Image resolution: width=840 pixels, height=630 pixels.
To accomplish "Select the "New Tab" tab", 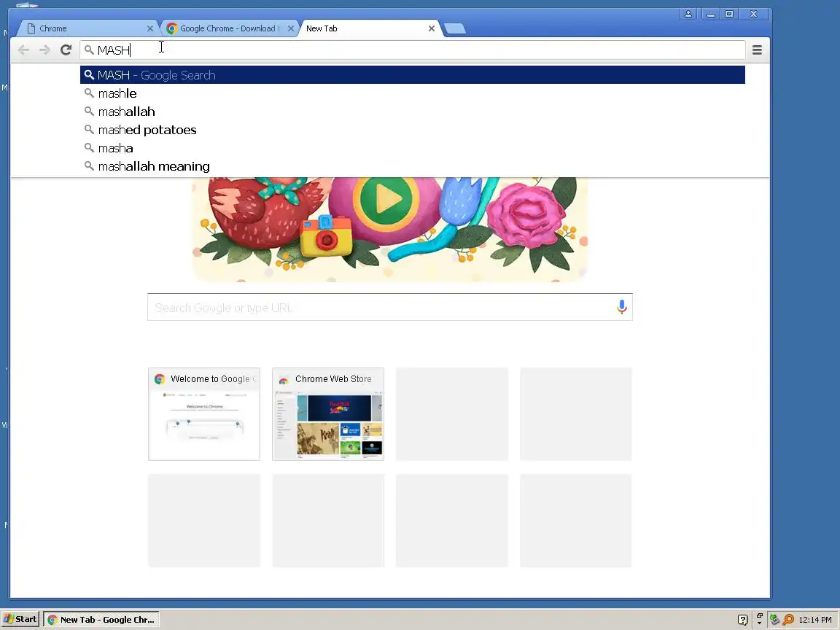I will point(370,28).
